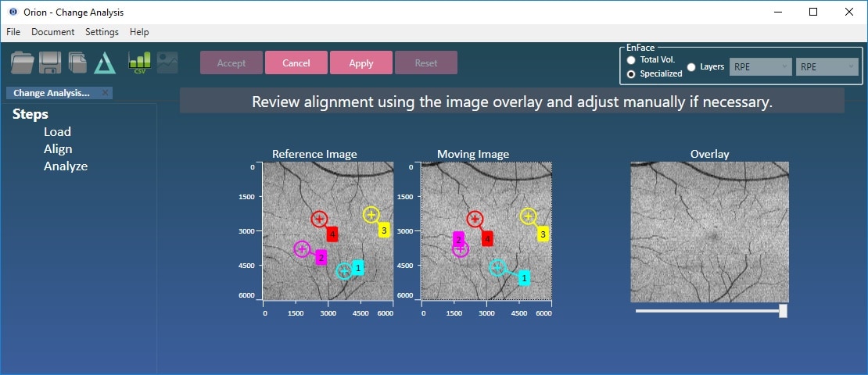
Task: Select yellow marker 3 in Reference Image
Action: click(x=371, y=215)
